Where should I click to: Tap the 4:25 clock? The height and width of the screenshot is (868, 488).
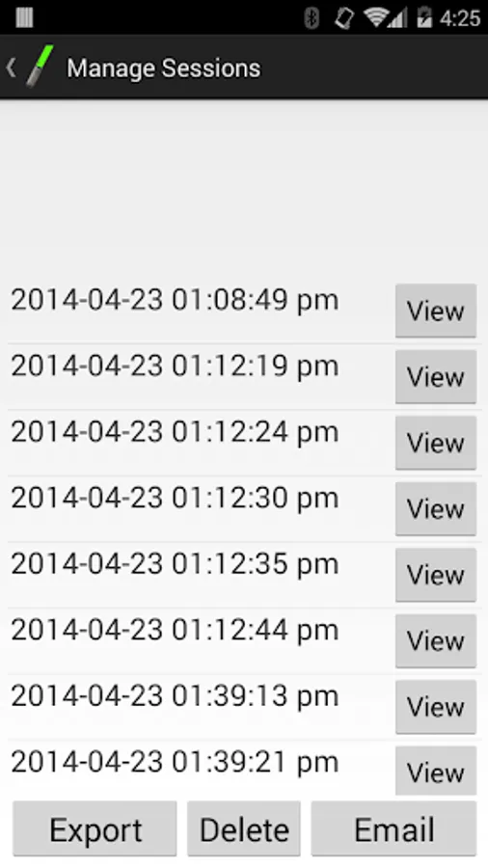pyautogui.click(x=460, y=18)
